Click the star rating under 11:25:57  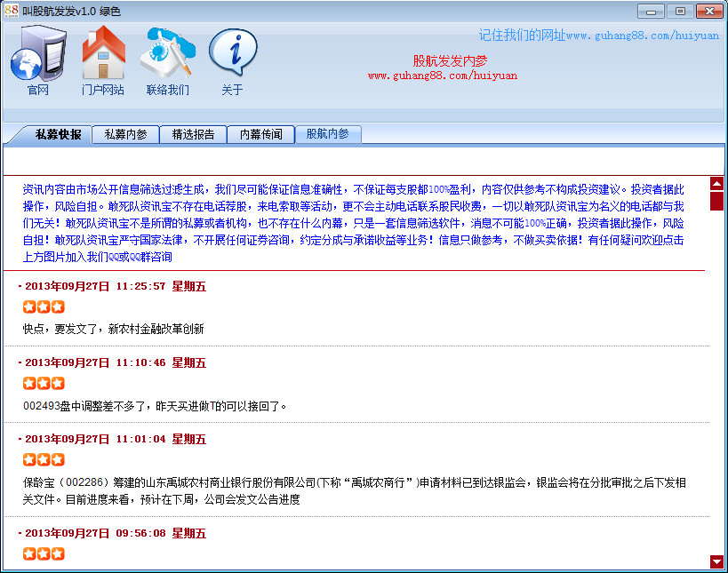[x=44, y=306]
